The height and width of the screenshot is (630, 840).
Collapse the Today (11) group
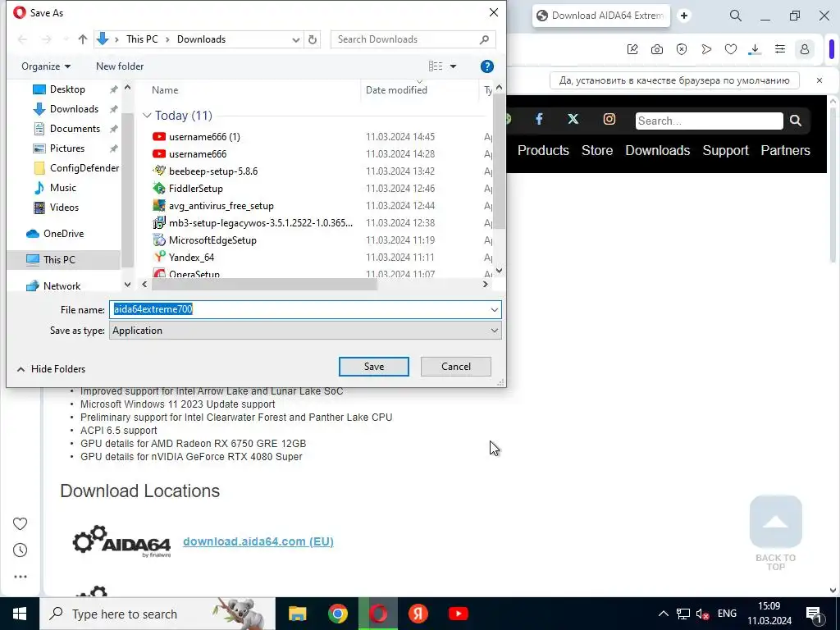148,116
